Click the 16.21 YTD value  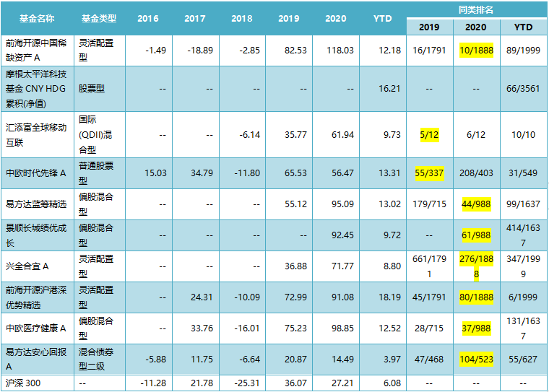point(389,89)
